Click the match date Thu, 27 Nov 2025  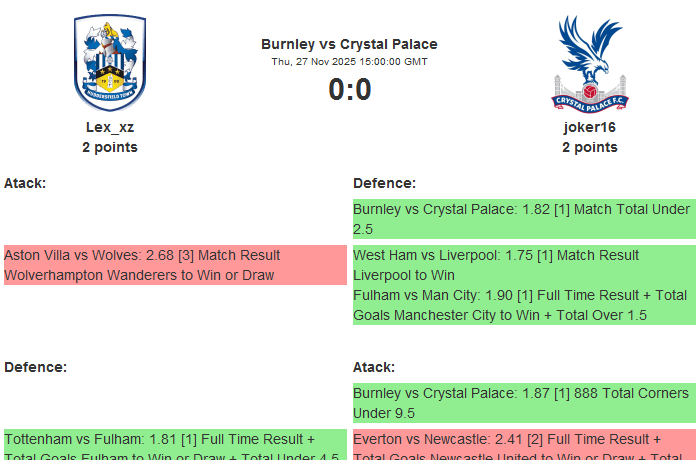click(x=349, y=62)
